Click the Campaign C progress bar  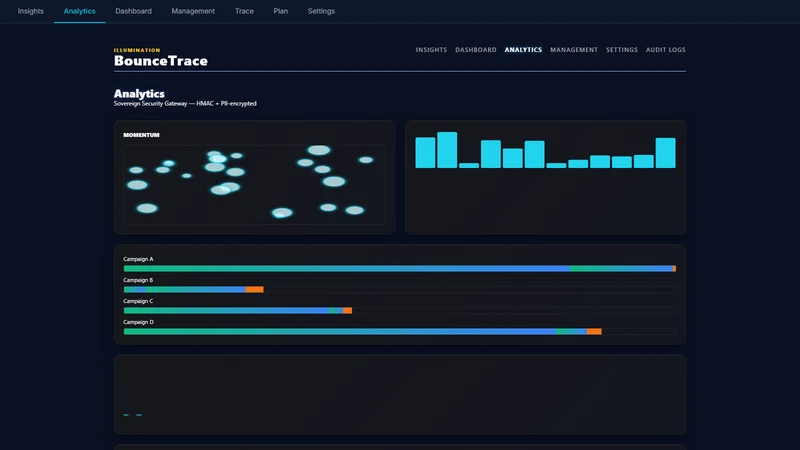click(x=399, y=310)
